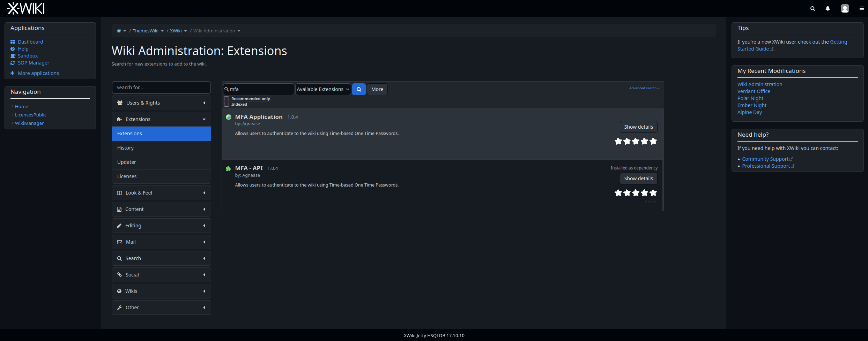Click the home breadcrumb icon
This screenshot has height=341, width=868.
119,31
